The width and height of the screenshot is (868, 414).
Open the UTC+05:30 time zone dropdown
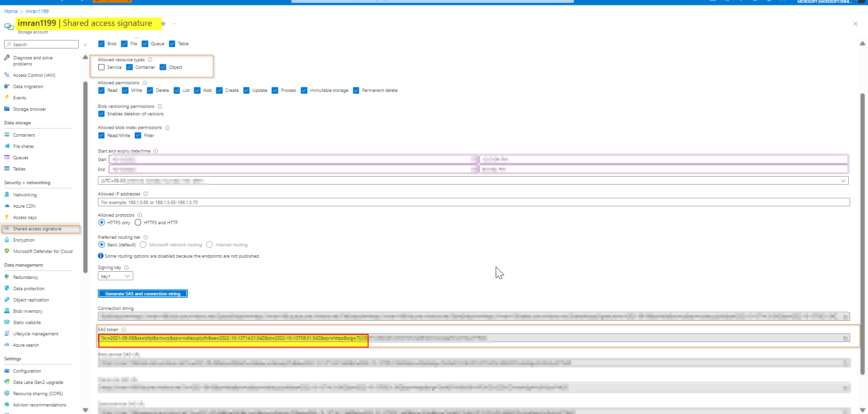[473, 180]
